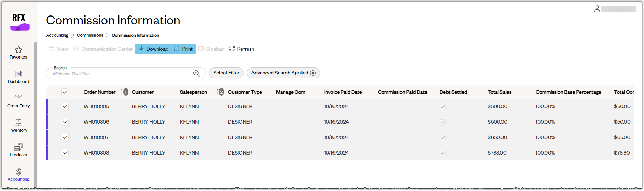Image resolution: width=644 pixels, height=191 pixels.
Task: Sort by Order Number column header
Action: point(100,92)
